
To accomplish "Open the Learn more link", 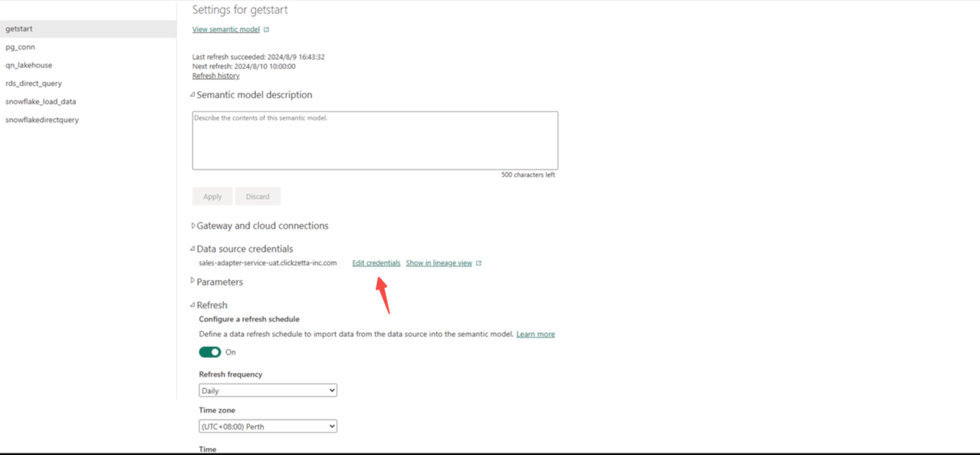I will point(535,334).
